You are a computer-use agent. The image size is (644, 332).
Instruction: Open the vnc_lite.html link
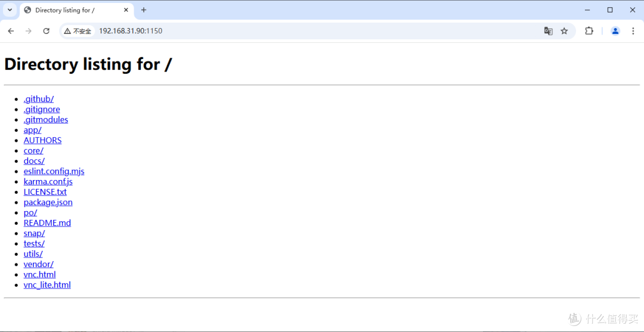[47, 285]
